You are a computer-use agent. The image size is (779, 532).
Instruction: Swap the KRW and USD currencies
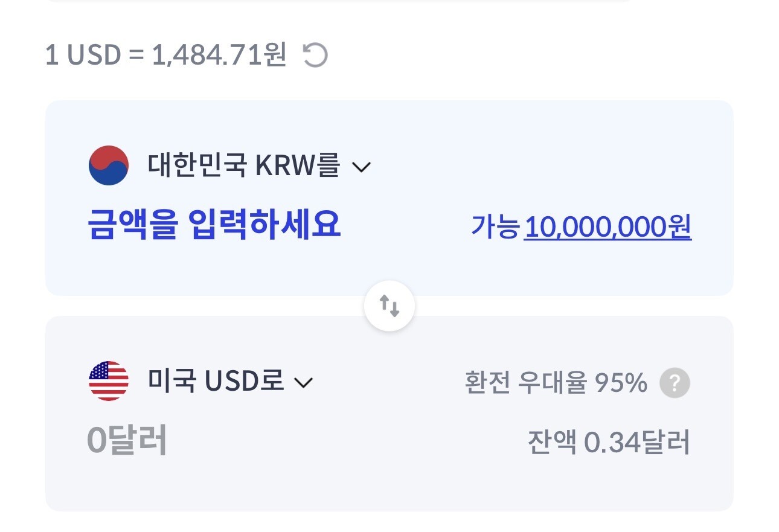[389, 307]
